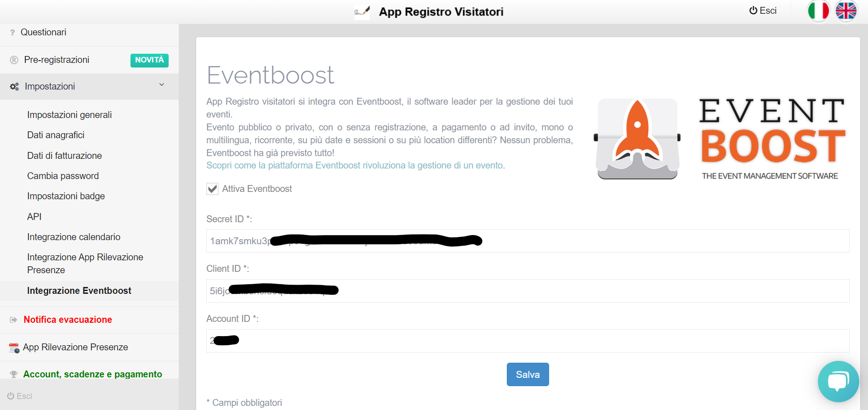868x410 pixels.
Task: Click the Eventboost page heading
Action: pos(270,75)
